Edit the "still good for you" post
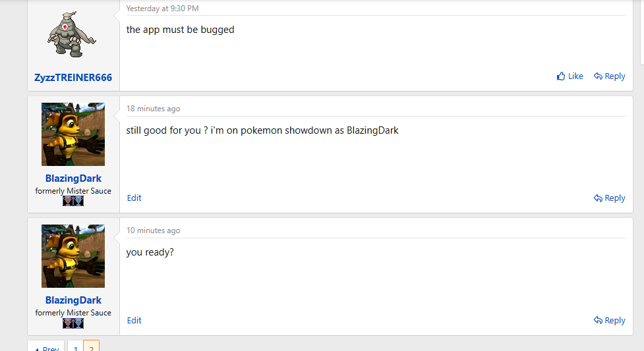This screenshot has height=351, width=644. click(134, 198)
